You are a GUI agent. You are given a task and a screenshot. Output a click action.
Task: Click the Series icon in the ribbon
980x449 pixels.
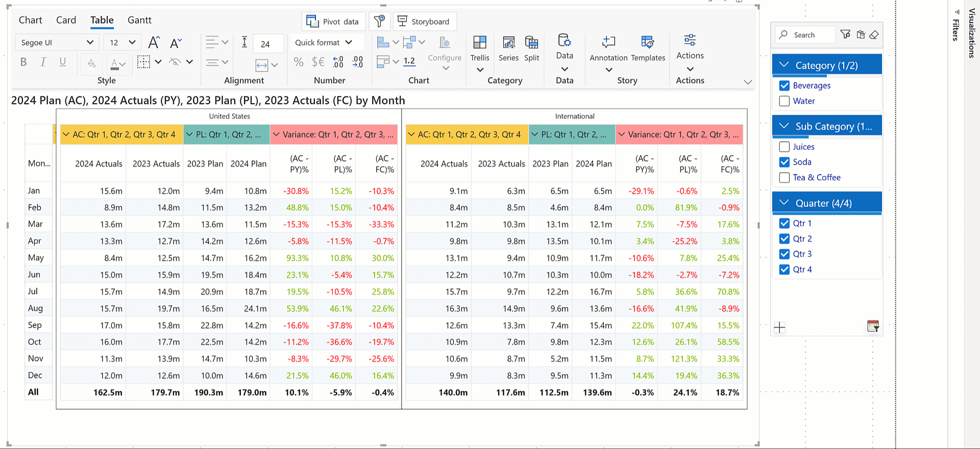coord(508,42)
